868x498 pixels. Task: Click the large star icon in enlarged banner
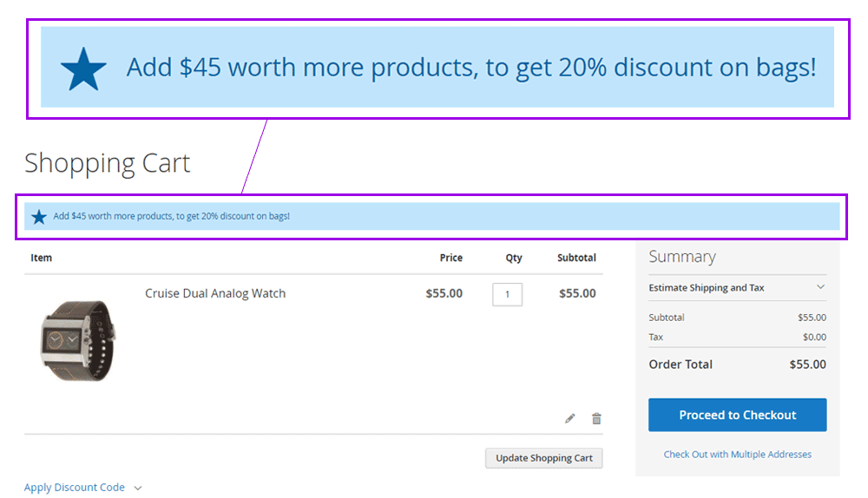(x=83, y=69)
